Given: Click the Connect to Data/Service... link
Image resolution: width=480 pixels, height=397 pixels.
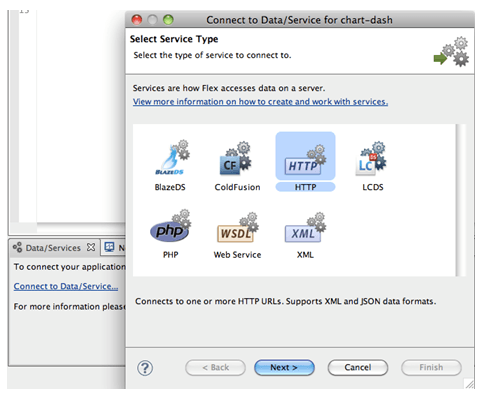Looking at the screenshot, I should tap(66, 286).
